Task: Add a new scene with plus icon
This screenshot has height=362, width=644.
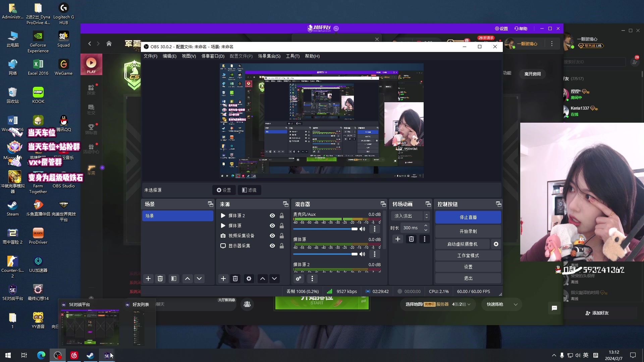Action: 148,279
